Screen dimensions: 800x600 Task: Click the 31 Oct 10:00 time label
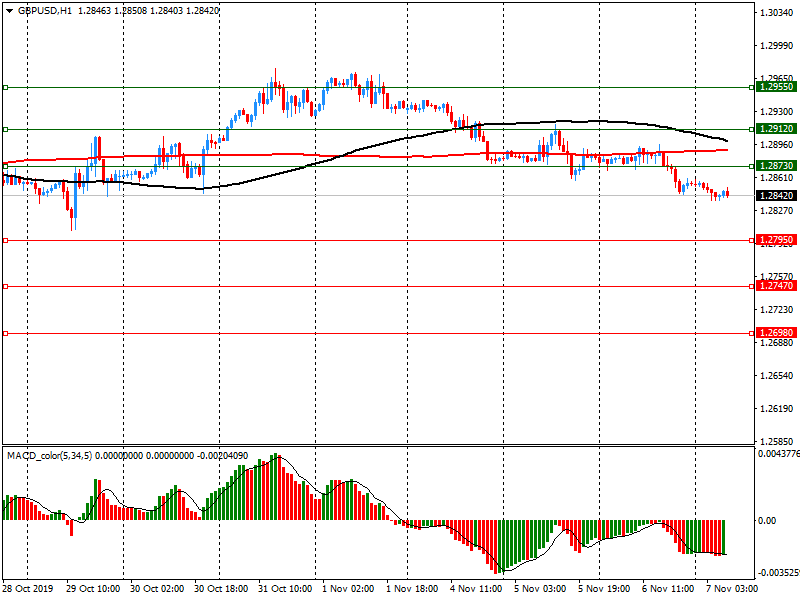(x=287, y=590)
